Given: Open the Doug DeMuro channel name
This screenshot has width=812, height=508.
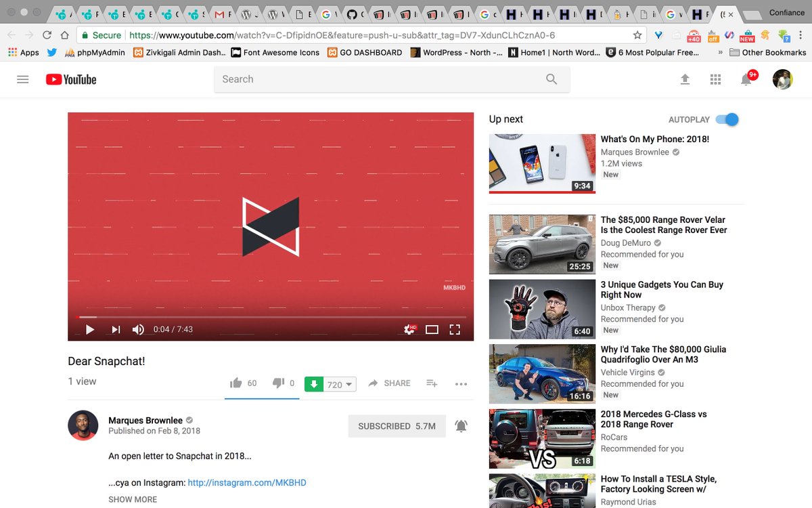Looking at the screenshot, I should [x=626, y=242].
